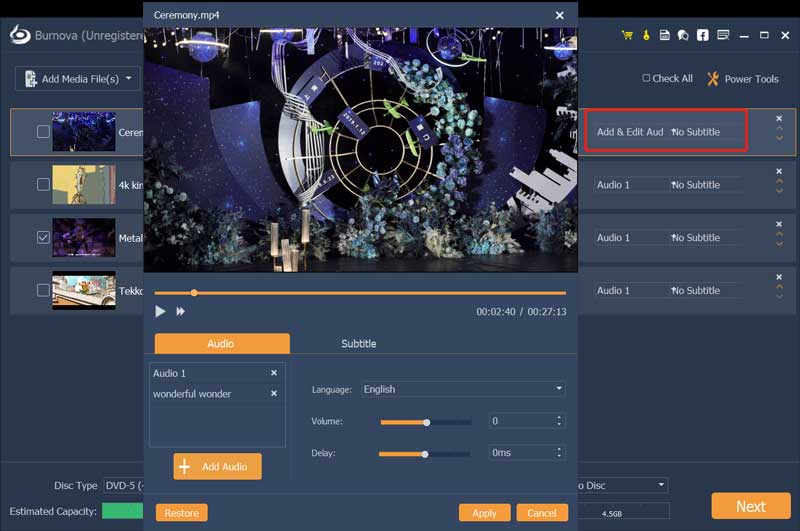Remove the wonderful wonder audio track
This screenshot has width=800, height=531.
(274, 394)
